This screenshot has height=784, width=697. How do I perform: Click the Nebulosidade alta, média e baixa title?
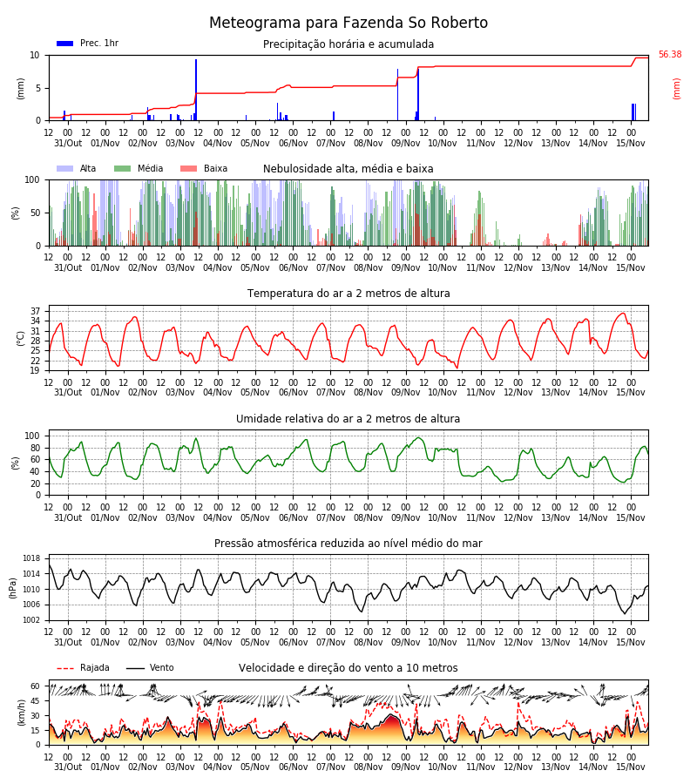coord(348,169)
